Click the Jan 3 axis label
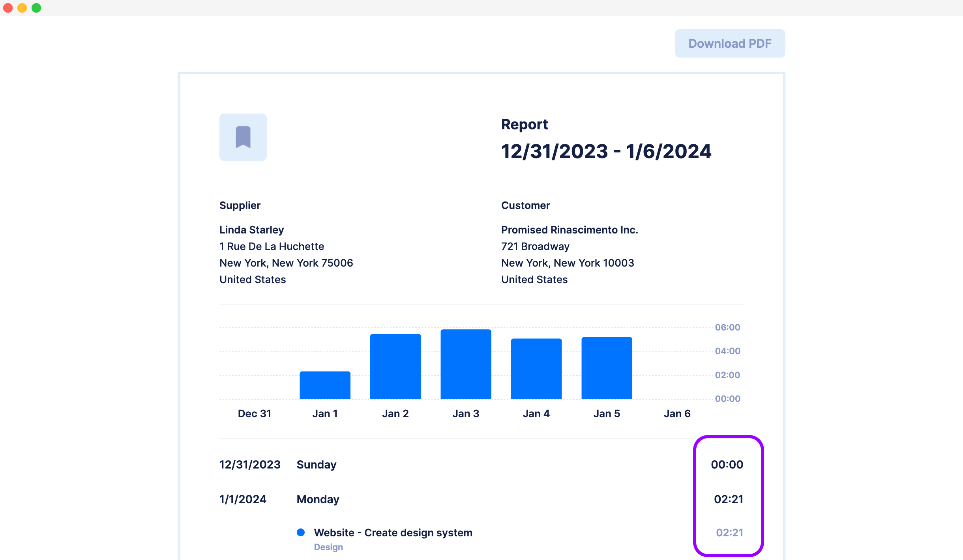Image resolution: width=963 pixels, height=560 pixels. pos(466,414)
